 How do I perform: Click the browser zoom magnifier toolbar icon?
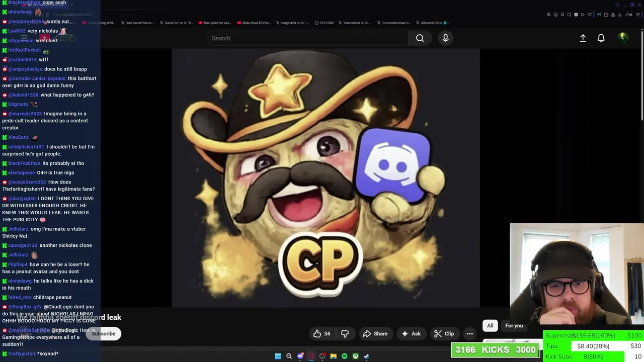[x=549, y=15]
